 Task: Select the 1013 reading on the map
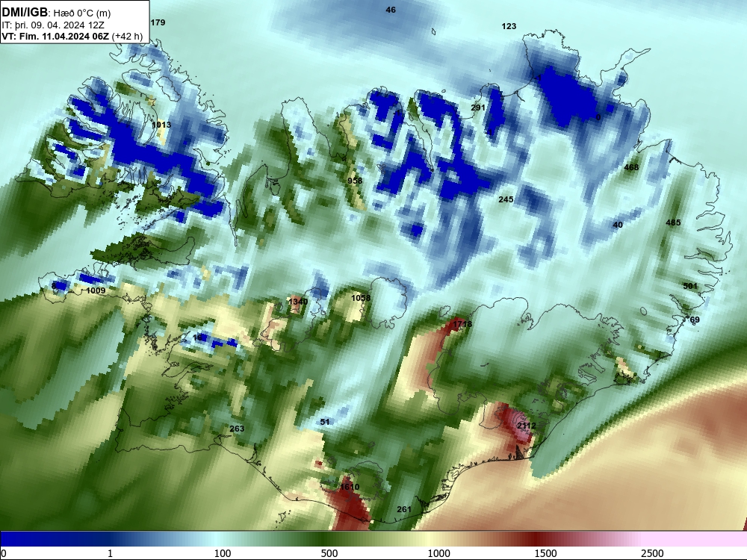coord(161,125)
